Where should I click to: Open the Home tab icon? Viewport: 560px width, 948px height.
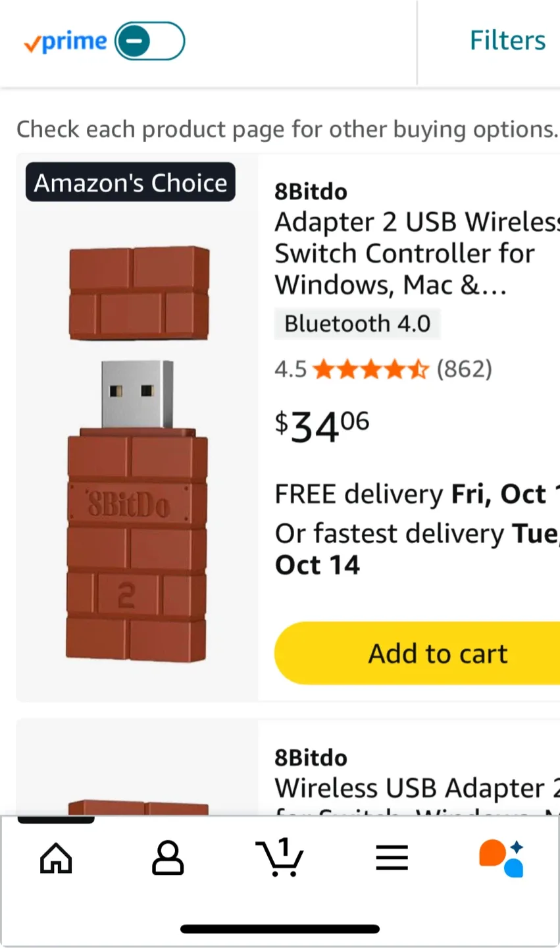coord(56,858)
